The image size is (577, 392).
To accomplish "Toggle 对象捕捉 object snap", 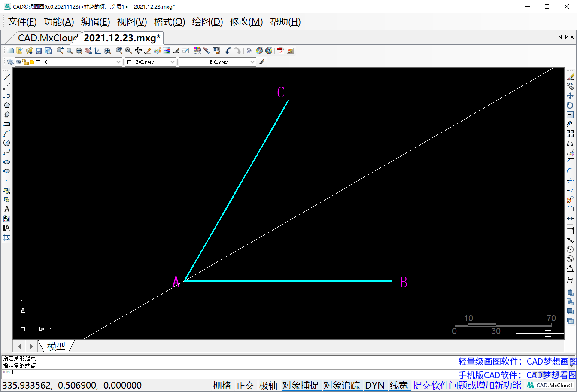I will coord(301,386).
